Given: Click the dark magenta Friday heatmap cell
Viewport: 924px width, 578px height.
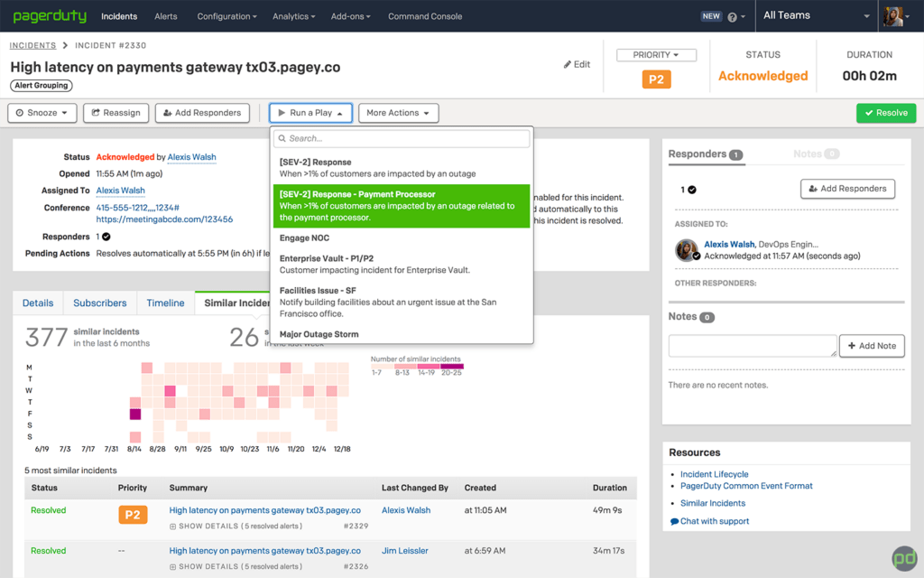Looking at the screenshot, I should pos(135,414).
